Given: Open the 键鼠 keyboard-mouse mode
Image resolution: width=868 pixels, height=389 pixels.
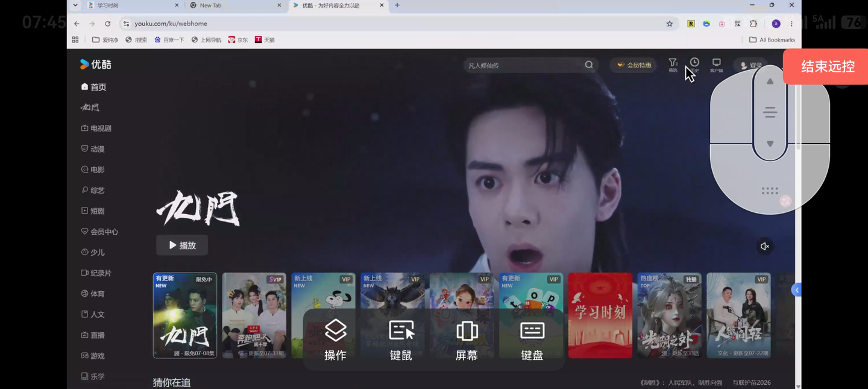Looking at the screenshot, I should pyautogui.click(x=401, y=340).
